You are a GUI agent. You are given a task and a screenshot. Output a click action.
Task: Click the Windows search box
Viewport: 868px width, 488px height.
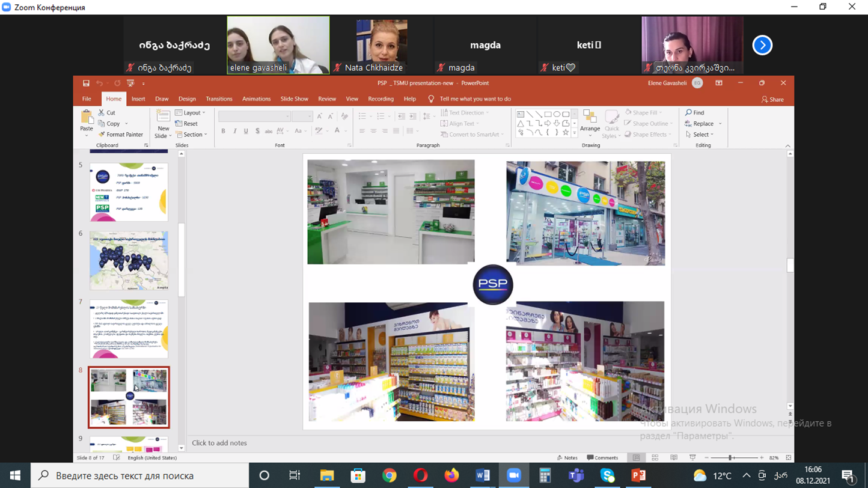point(139,475)
